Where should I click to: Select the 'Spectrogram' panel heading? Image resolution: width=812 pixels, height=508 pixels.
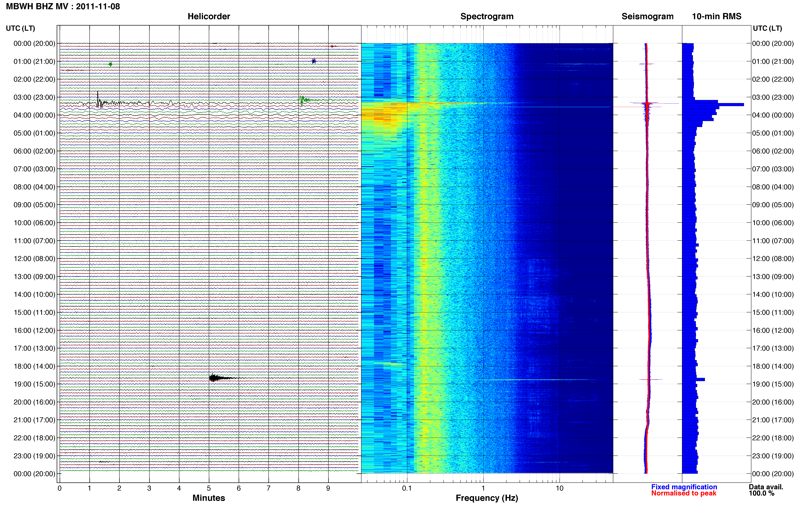coord(487,16)
